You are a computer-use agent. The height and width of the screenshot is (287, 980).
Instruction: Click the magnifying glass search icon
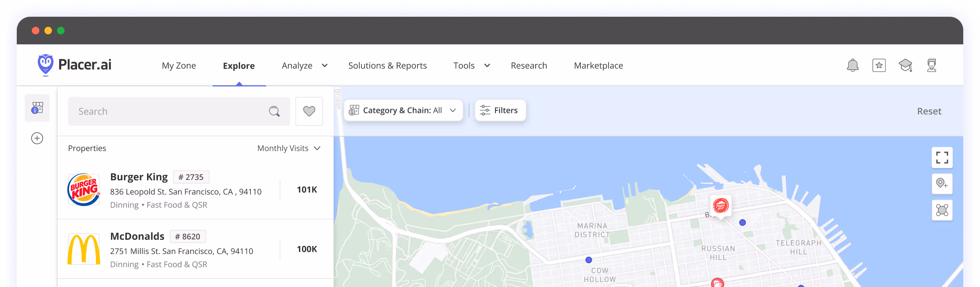coord(274,111)
